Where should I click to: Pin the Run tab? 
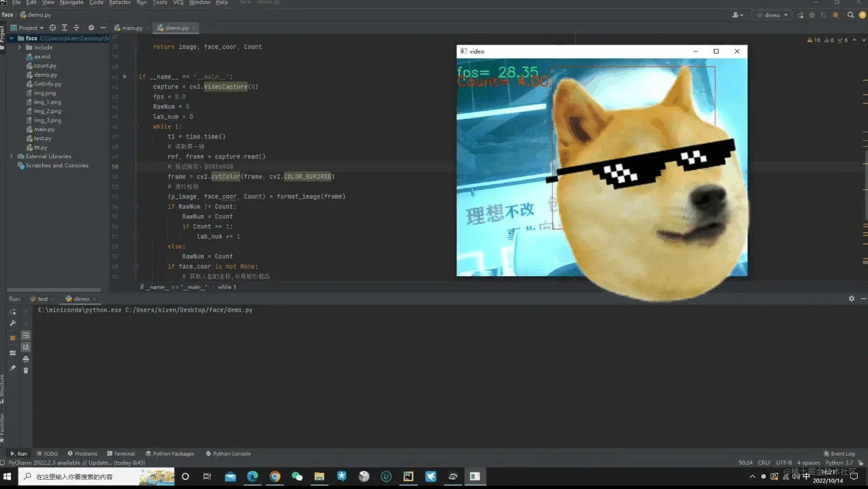click(12, 368)
